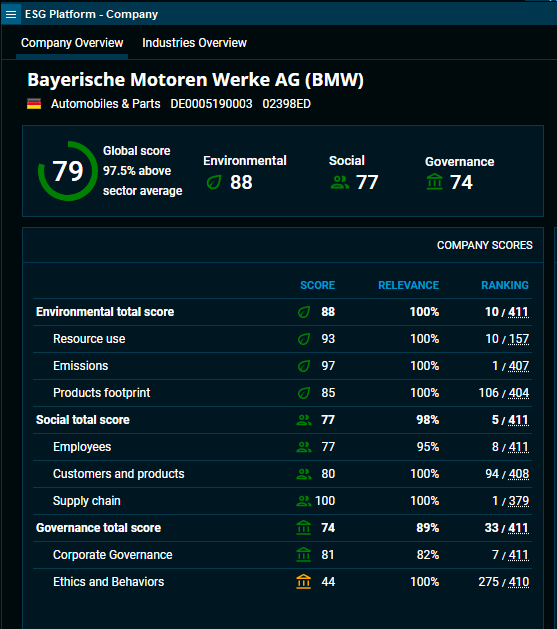Select the Environmental total score row label
This screenshot has width=557, height=629.
click(105, 312)
